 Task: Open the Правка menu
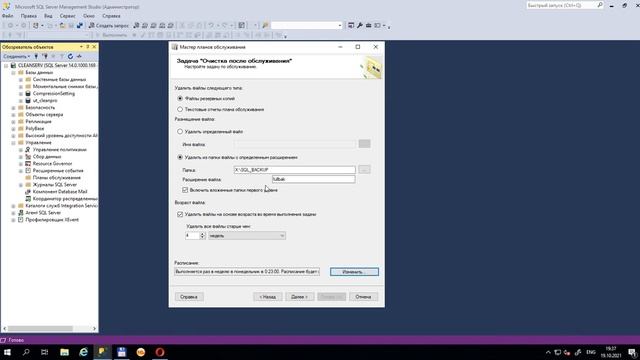click(x=29, y=16)
